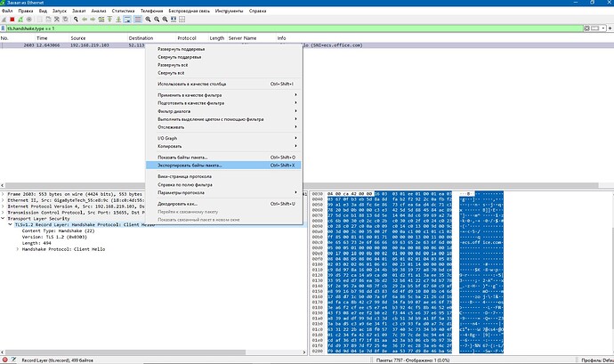614x364 pixels.
Task: Collapse the Transport Layer Security node
Action: click(3, 218)
